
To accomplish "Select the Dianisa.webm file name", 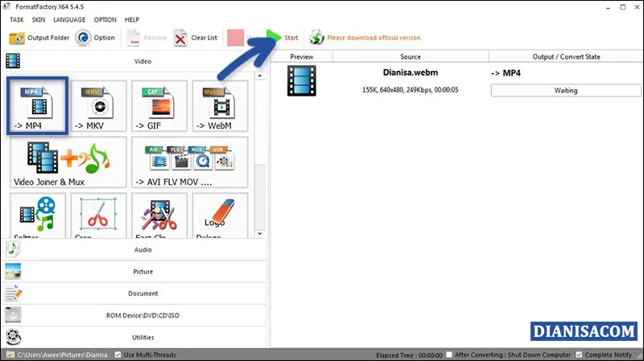I will click(x=411, y=72).
